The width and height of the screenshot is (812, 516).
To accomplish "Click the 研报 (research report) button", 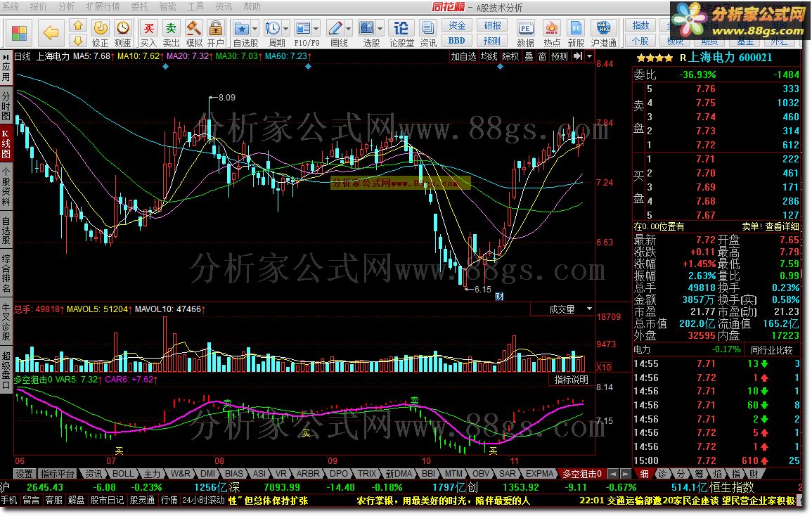I will click(493, 25).
